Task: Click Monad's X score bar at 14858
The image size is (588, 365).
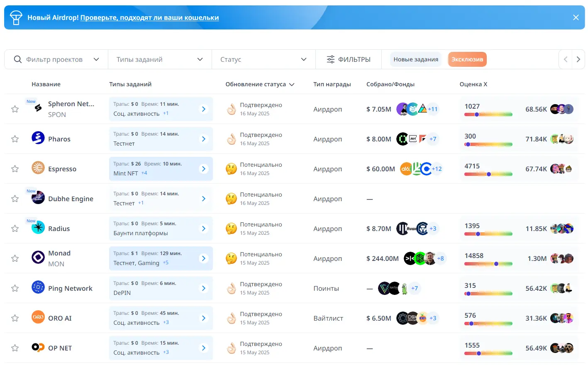Action: (488, 264)
